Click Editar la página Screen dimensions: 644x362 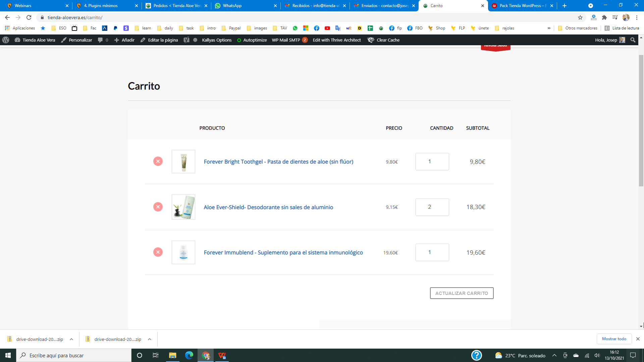click(159, 40)
